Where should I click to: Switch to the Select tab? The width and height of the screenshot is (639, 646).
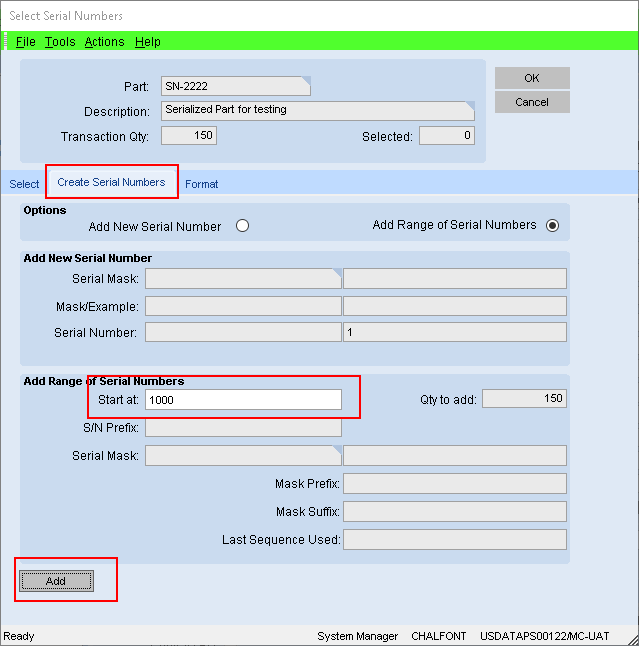(24, 184)
